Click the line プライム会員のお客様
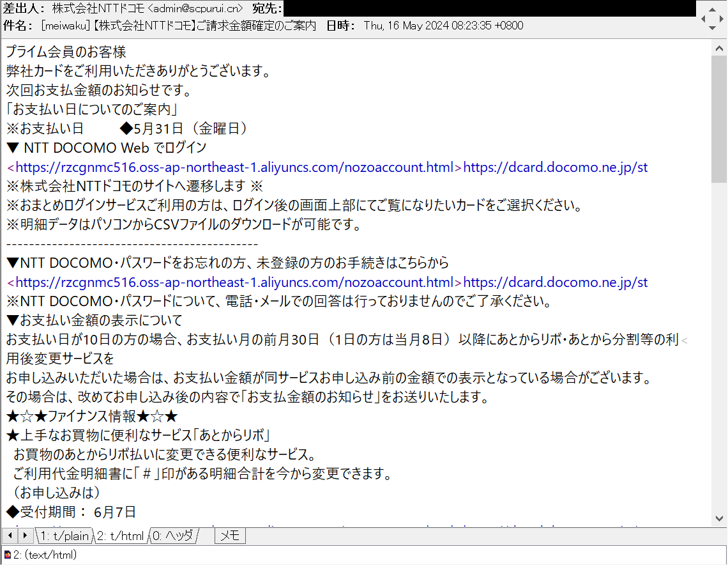The width and height of the screenshot is (728, 565). click(66, 52)
